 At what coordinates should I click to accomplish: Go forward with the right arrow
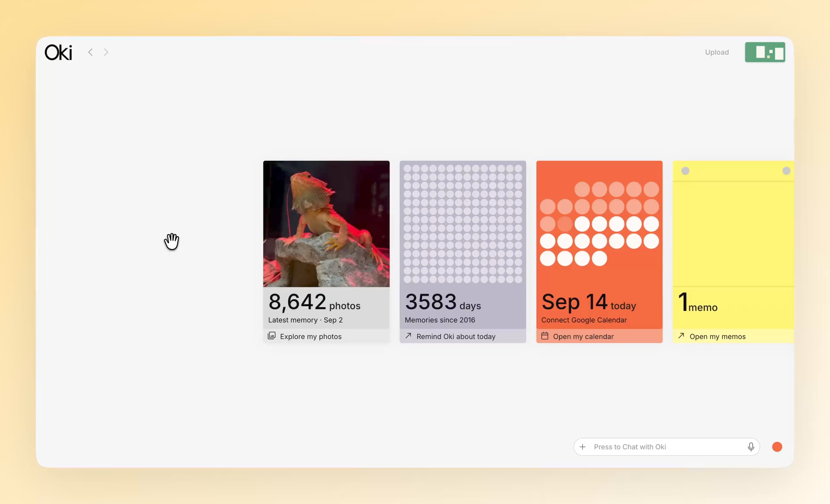click(106, 52)
